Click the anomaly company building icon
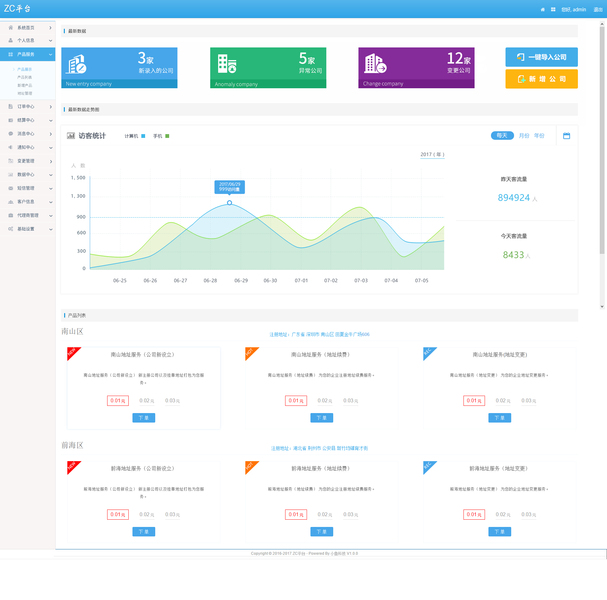Screen dimensions: 607x600 coord(227,63)
